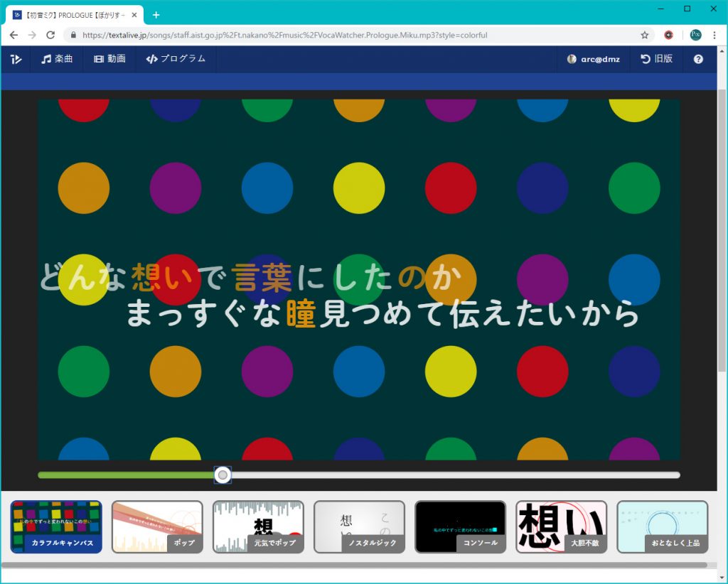The height and width of the screenshot is (584, 728).
Task: Reload the page with browser refresh icon
Action: 50,35
